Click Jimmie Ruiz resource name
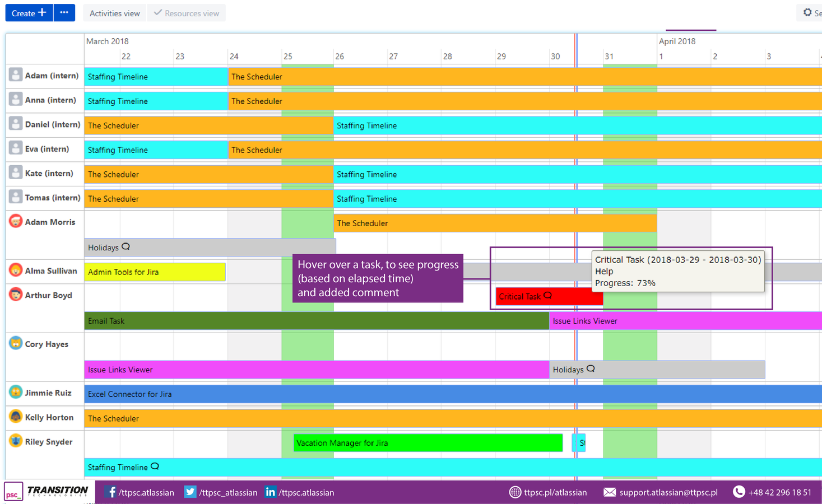Viewport: 822px width, 504px height. [48, 393]
